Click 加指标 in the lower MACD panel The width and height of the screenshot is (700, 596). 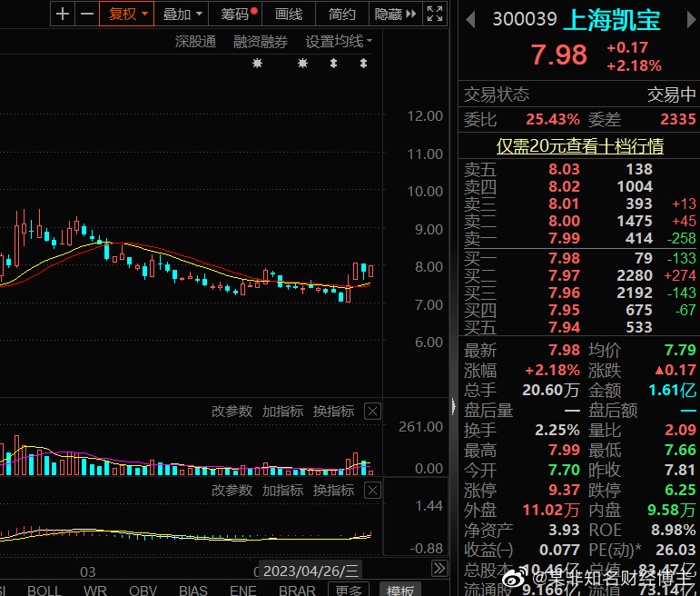pyautogui.click(x=282, y=490)
